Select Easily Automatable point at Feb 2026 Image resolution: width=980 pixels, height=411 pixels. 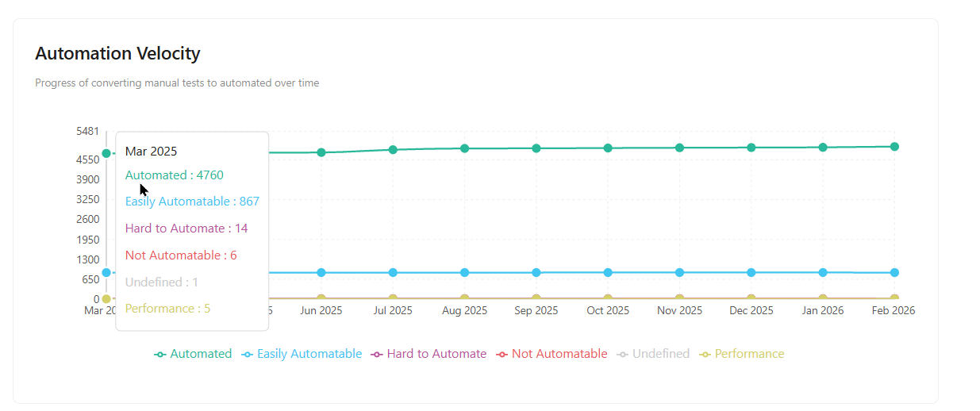894,273
